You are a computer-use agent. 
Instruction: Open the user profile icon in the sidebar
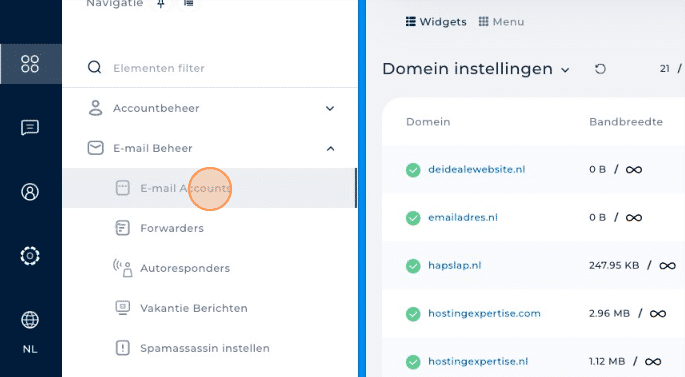pyautogui.click(x=30, y=192)
